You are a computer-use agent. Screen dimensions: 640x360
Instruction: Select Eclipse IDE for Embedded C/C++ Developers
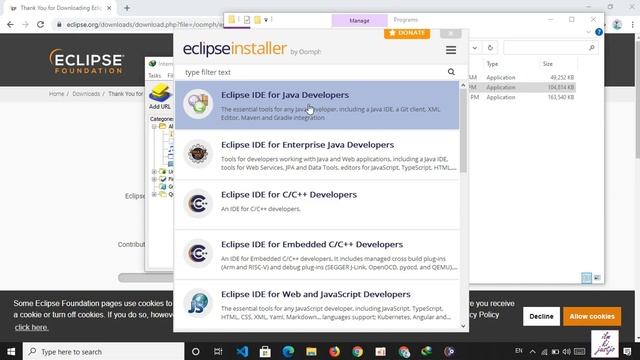coord(317,255)
